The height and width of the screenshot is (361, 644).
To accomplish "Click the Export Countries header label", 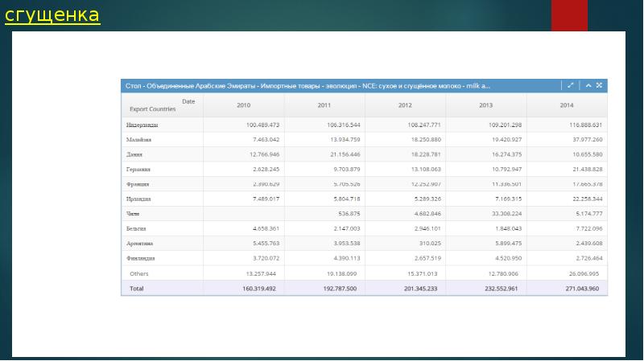I will click(152, 109).
